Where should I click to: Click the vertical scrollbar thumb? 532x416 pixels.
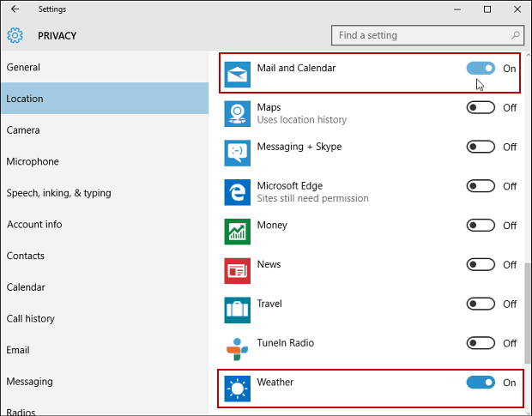click(528, 312)
